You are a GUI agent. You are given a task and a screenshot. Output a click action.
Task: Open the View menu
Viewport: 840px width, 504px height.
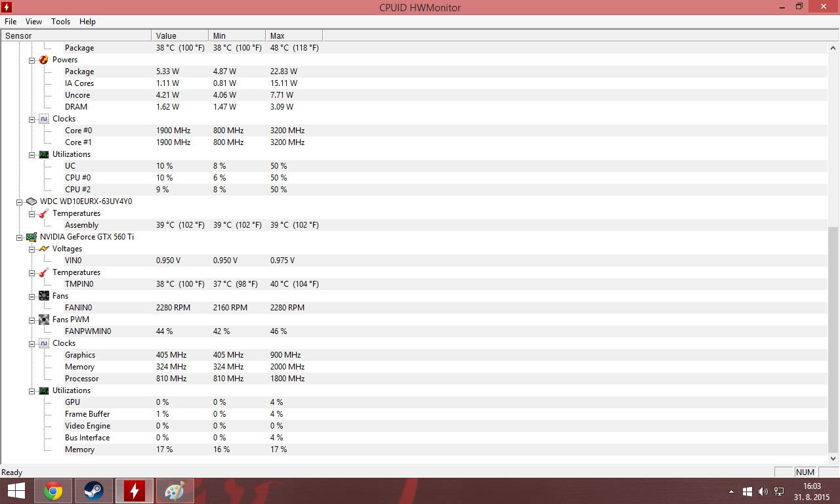point(33,22)
